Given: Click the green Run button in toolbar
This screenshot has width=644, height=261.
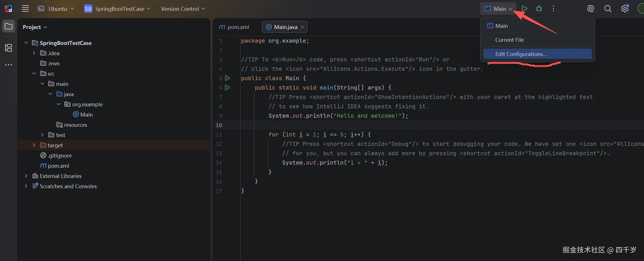Looking at the screenshot, I should pos(524,9).
